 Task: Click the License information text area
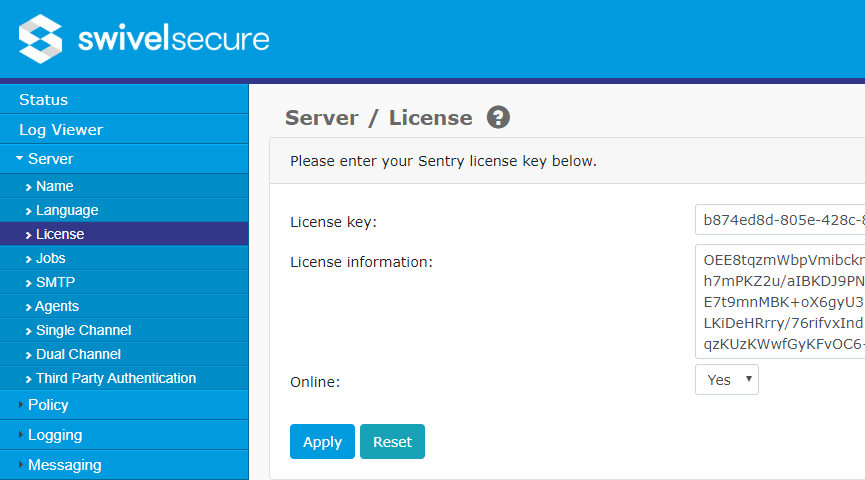(780, 302)
